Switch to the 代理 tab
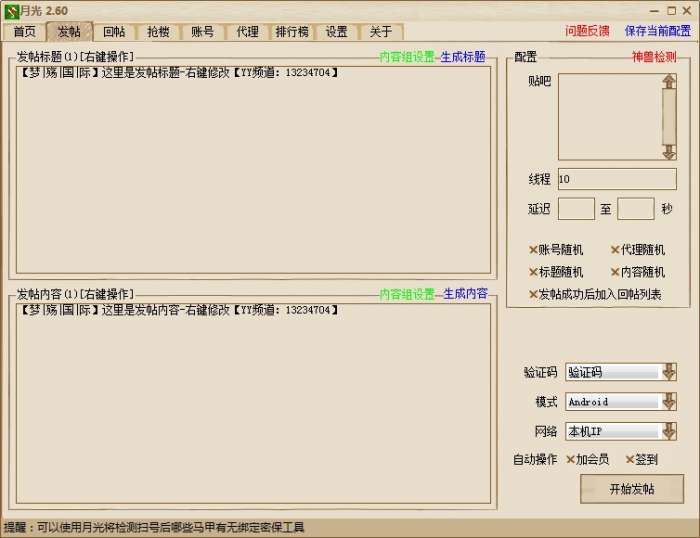Viewport: 700px width, 538px height. pyautogui.click(x=247, y=32)
